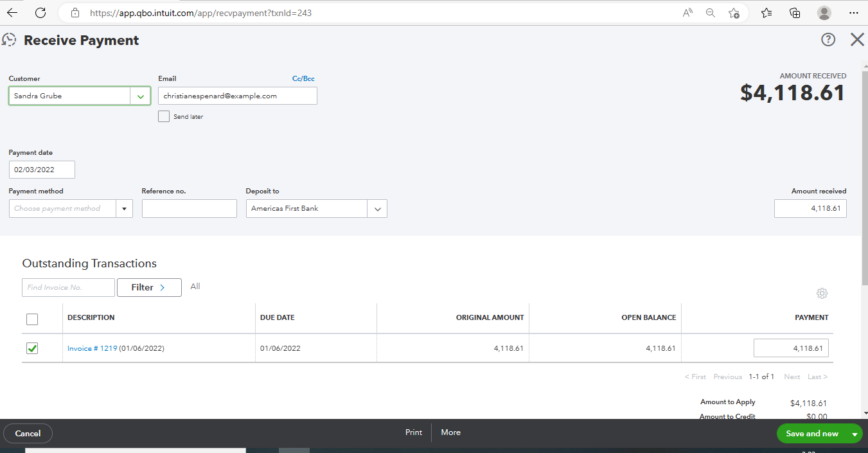Click the Cc/Bcc link
The image size is (868, 453).
[x=303, y=78]
